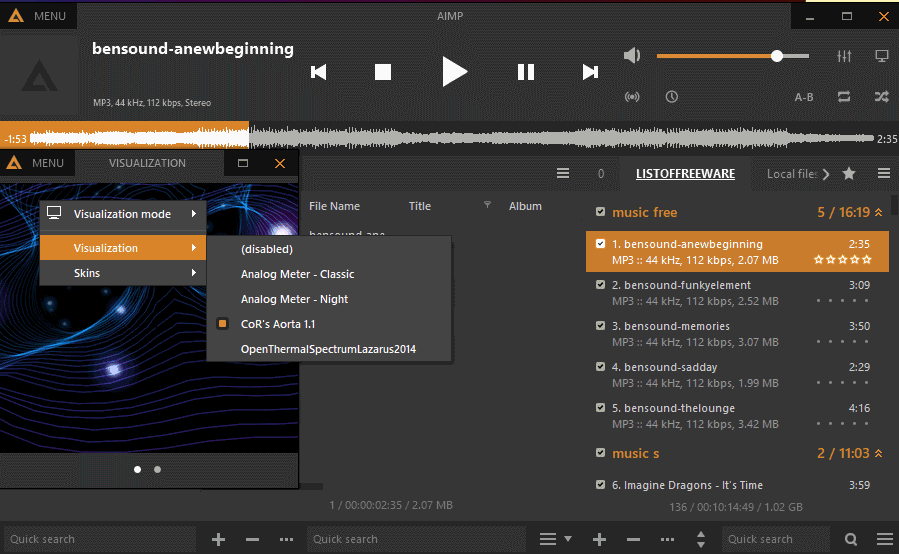Stop playback with the square button

(x=382, y=72)
